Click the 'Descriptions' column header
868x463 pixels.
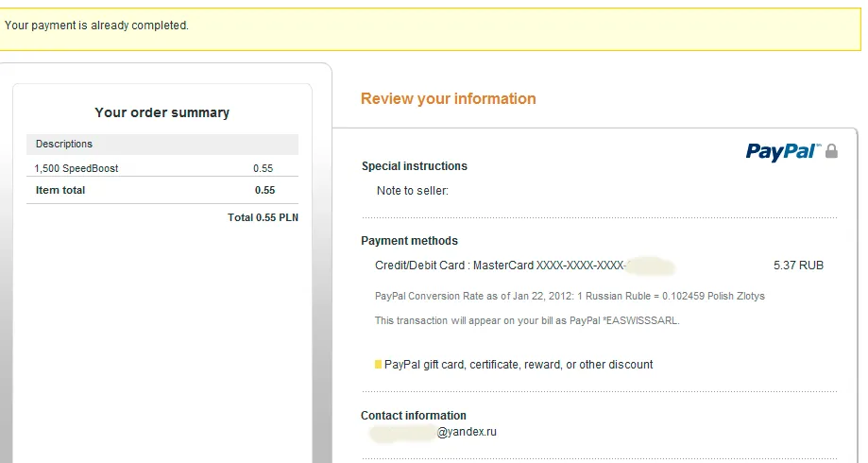tap(162, 144)
